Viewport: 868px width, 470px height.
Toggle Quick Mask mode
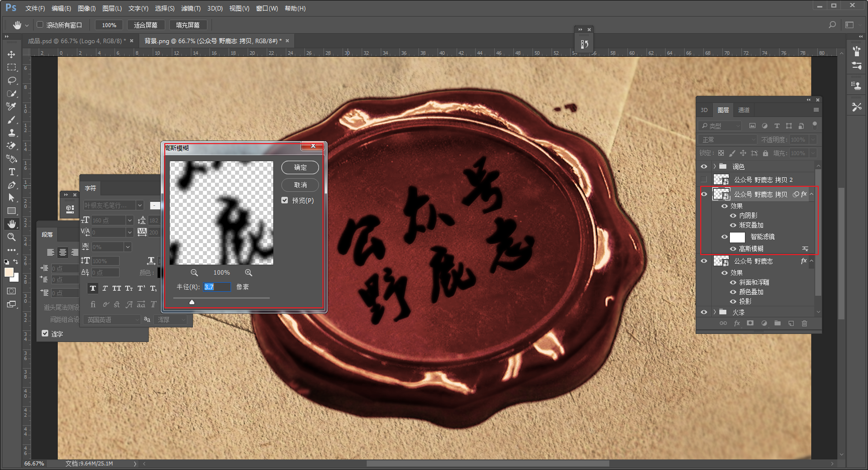click(x=11, y=291)
